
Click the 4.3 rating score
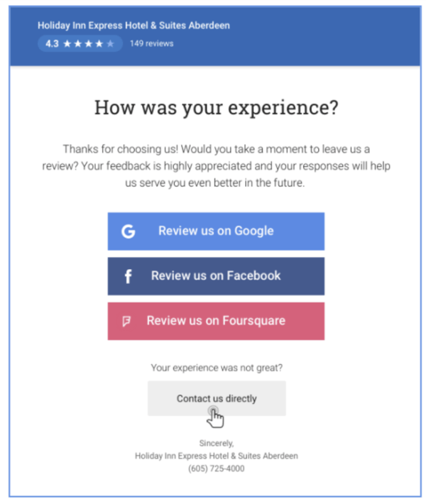click(x=52, y=43)
